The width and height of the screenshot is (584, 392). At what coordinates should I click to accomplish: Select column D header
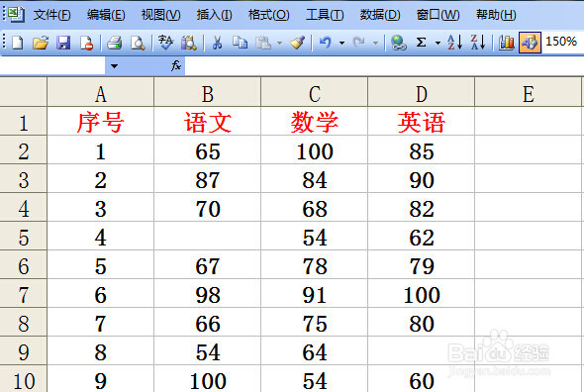tap(422, 92)
